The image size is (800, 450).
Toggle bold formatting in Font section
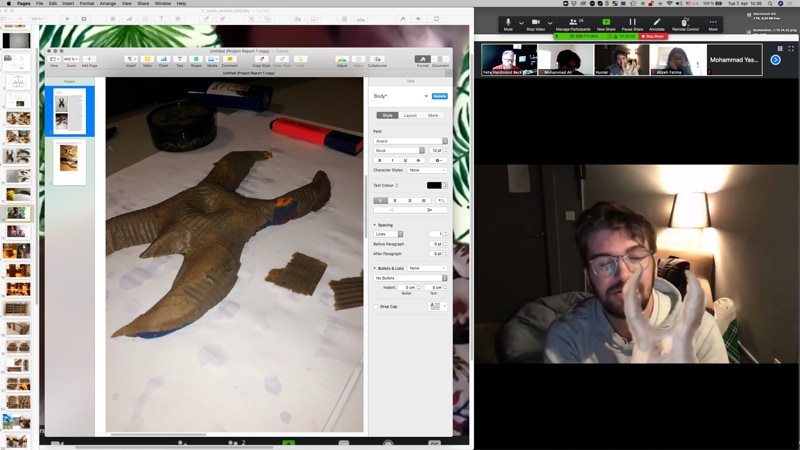tap(380, 160)
